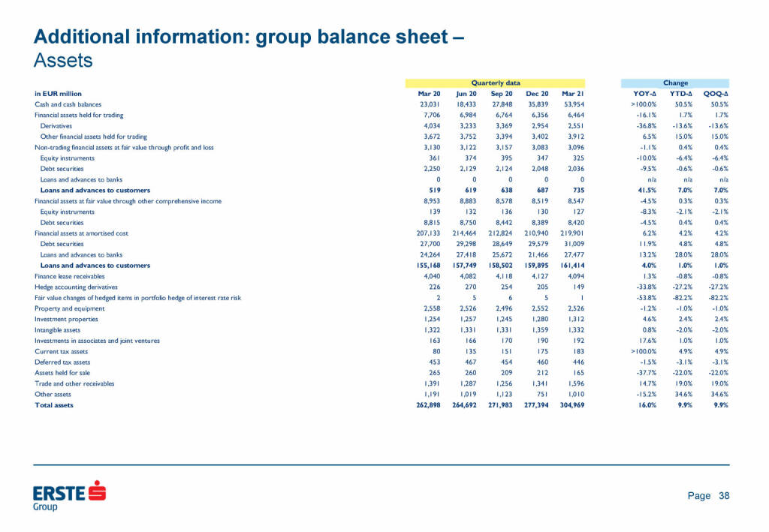Click the Financial assets held for trading label

click(x=79, y=116)
